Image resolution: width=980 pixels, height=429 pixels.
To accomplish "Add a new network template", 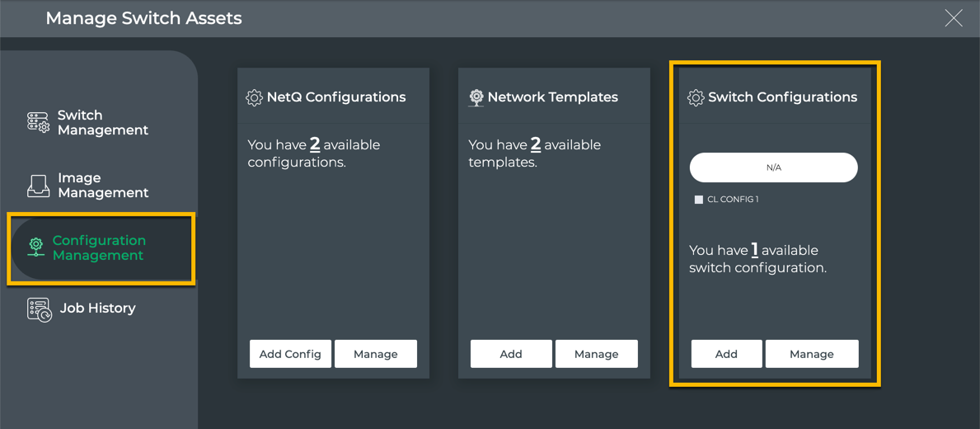I will click(x=511, y=354).
